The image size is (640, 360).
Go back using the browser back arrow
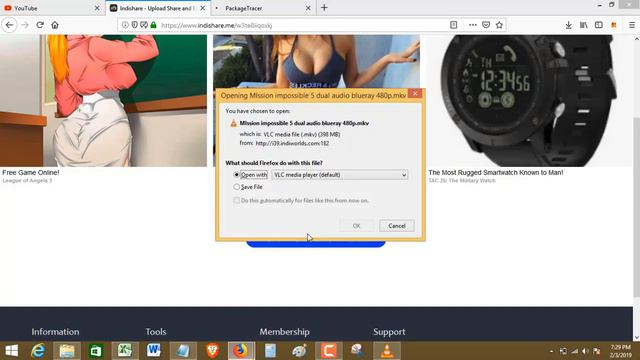tap(9, 25)
